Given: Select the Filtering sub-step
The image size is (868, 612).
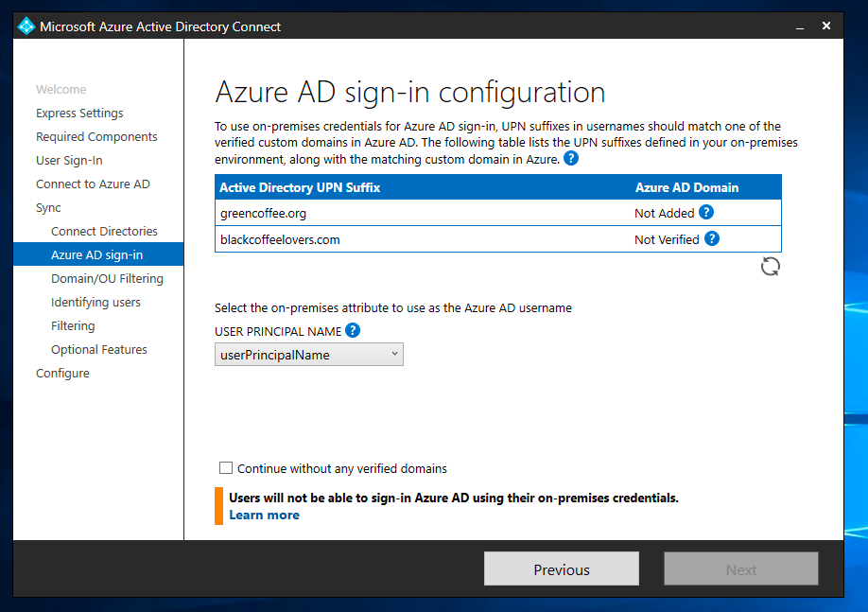Looking at the screenshot, I should (73, 325).
